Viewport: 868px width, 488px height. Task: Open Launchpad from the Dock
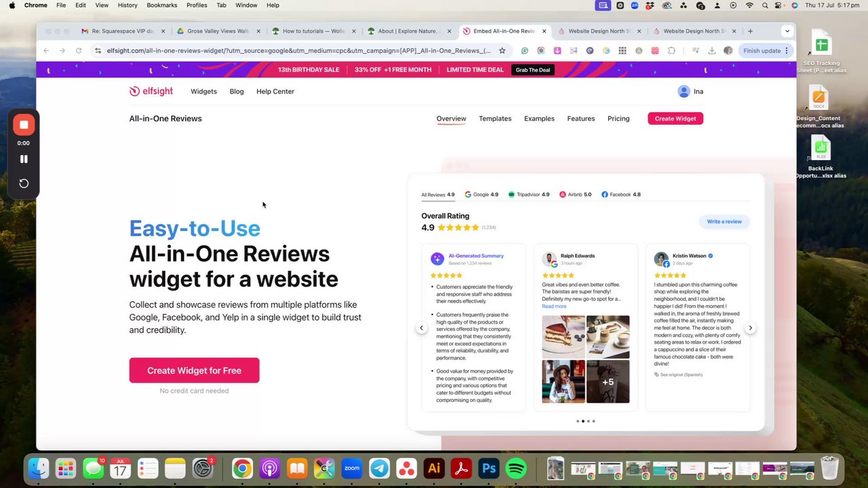pos(66,468)
